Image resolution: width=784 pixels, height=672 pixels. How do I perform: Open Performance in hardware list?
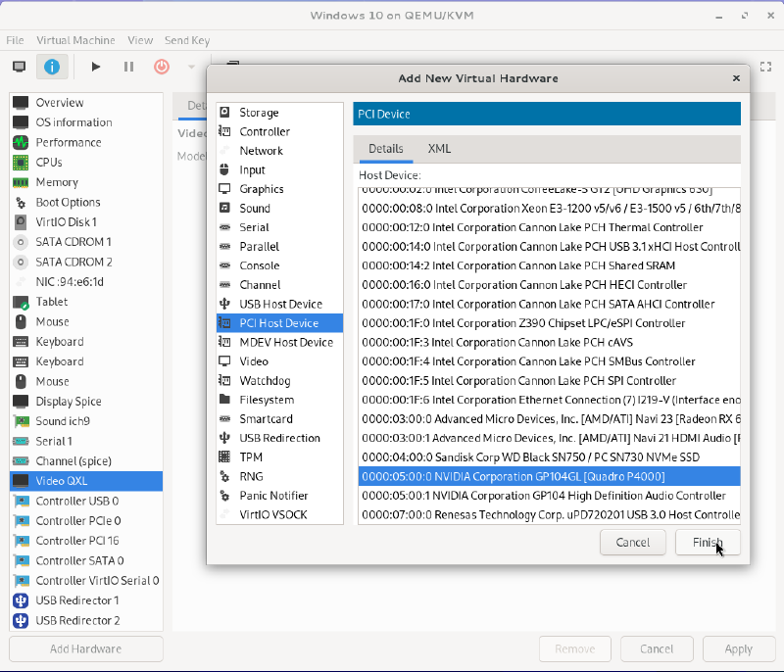[86, 142]
